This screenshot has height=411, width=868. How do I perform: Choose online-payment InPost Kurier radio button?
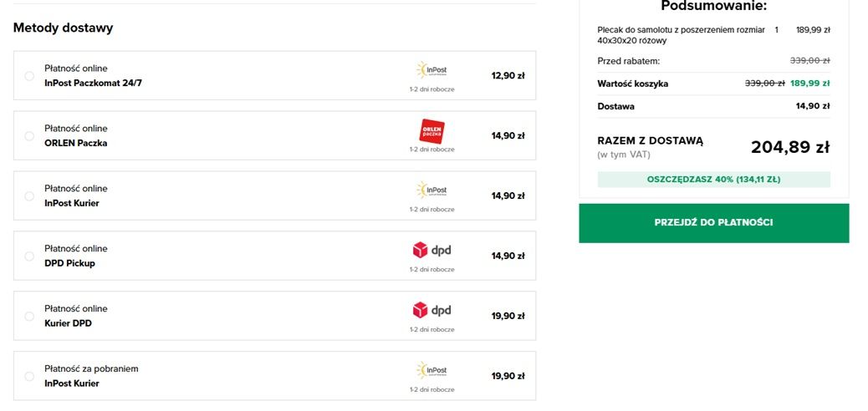pyautogui.click(x=29, y=195)
